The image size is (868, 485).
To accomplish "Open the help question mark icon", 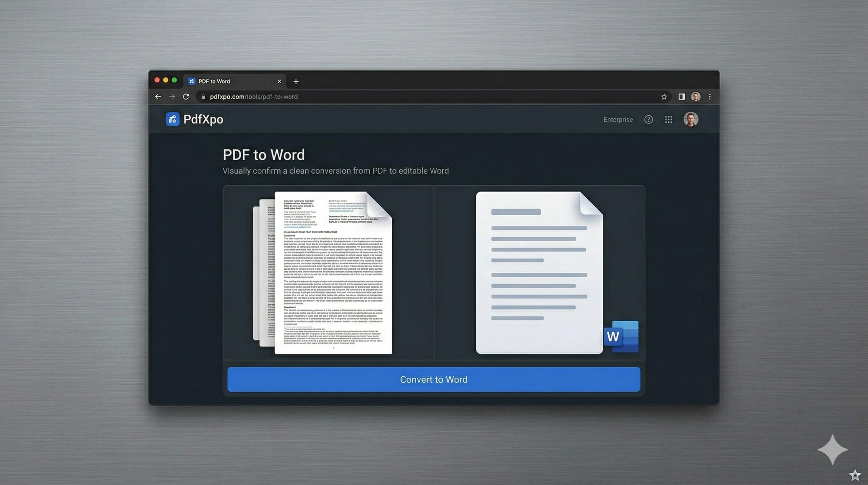I will point(648,119).
